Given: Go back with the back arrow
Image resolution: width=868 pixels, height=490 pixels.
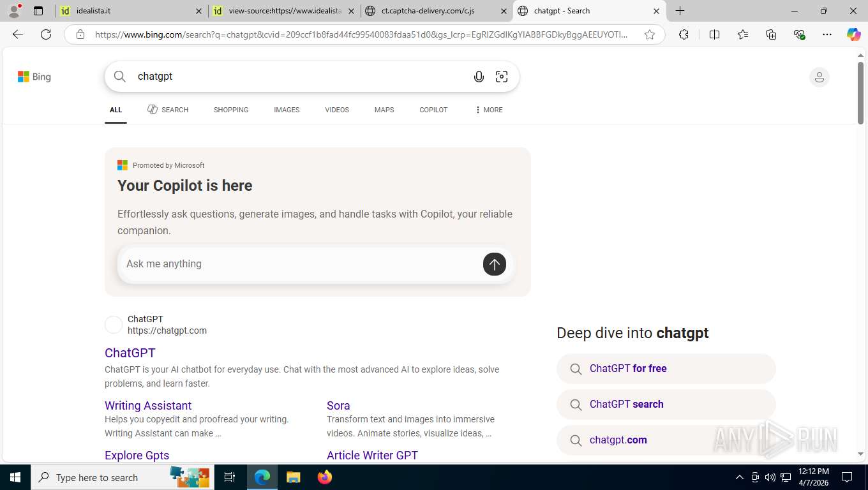Looking at the screenshot, I should coord(18,34).
